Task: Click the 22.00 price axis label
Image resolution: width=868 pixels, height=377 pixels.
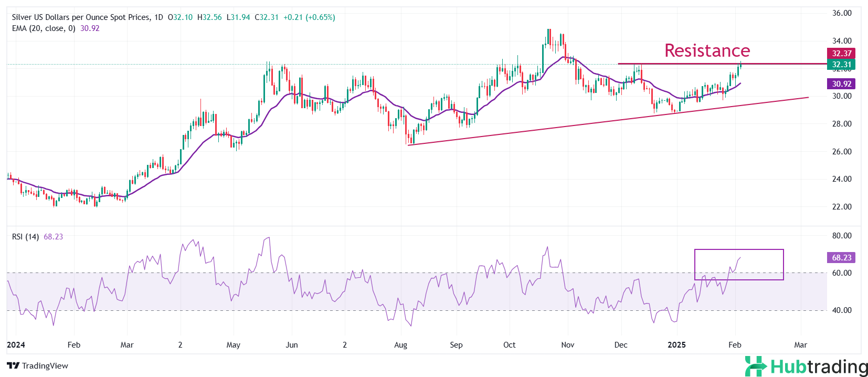Action: [x=842, y=207]
